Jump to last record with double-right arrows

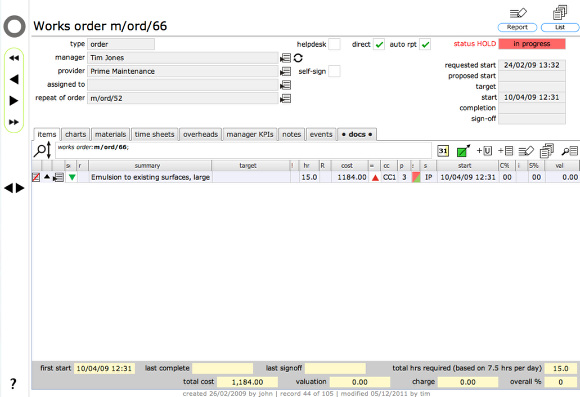pos(14,122)
